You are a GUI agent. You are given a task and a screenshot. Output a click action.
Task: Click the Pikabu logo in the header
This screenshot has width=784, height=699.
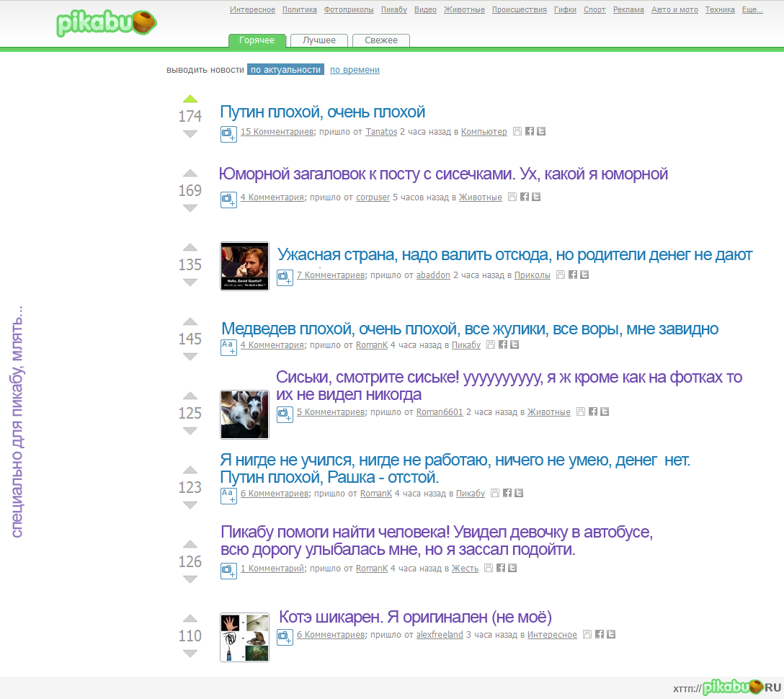107,23
